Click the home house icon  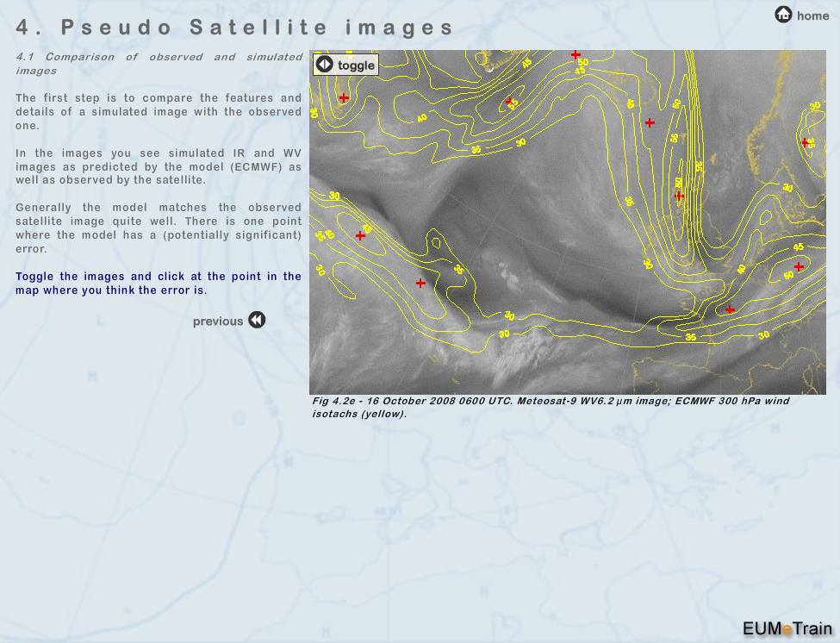[783, 15]
